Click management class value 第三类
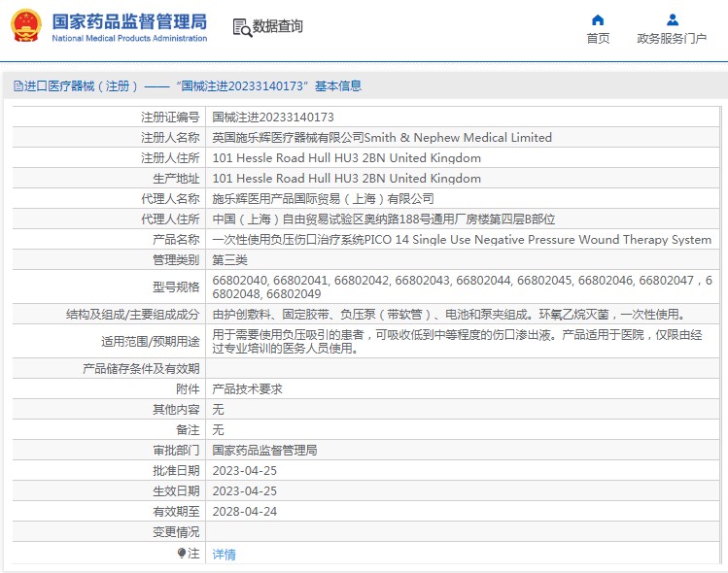Screen dimensions: 728x573 click(229, 260)
